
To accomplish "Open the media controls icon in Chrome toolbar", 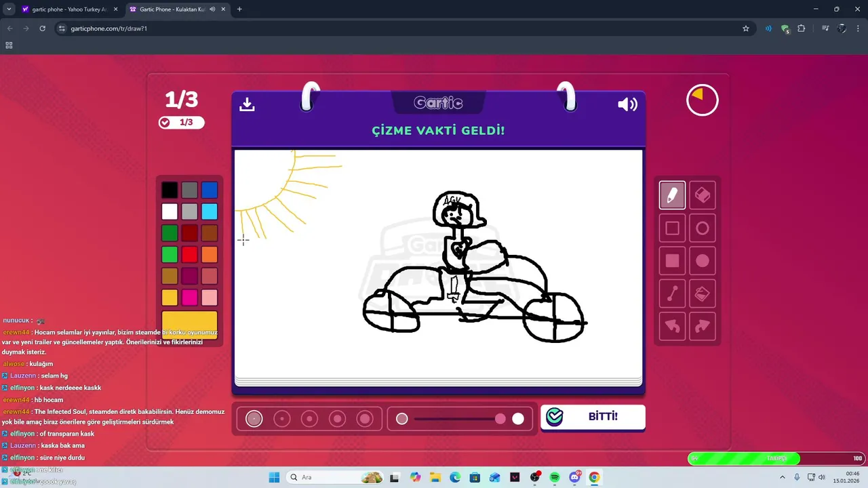I will click(825, 28).
